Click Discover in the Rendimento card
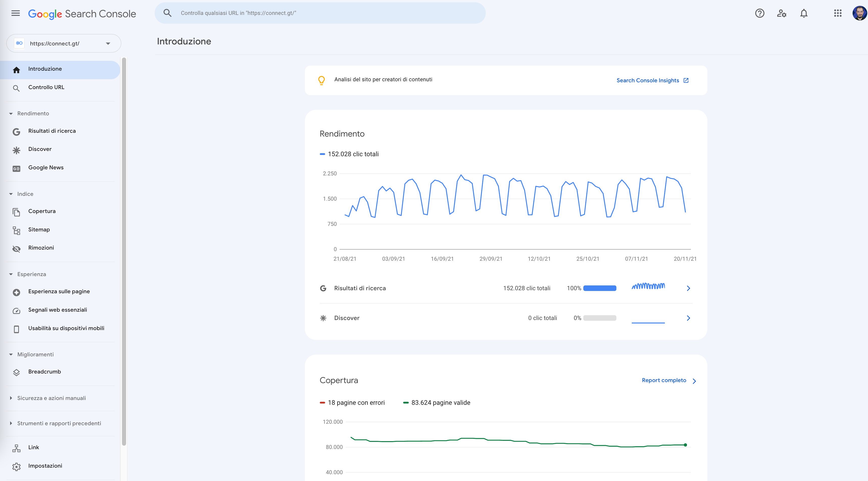 347,318
